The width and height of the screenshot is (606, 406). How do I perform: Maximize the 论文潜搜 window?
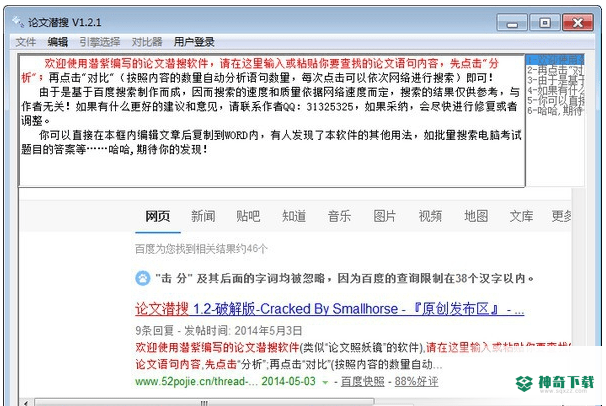pyautogui.click(x=545, y=23)
